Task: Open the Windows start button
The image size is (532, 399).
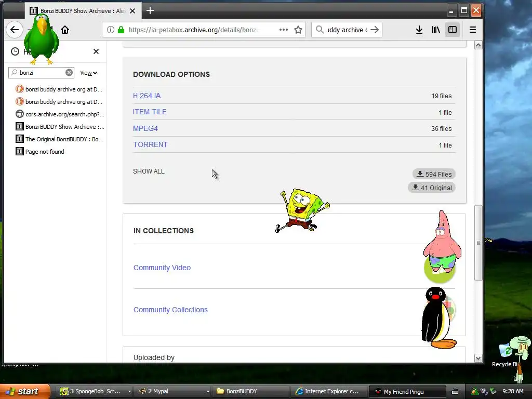Action: click(24, 391)
